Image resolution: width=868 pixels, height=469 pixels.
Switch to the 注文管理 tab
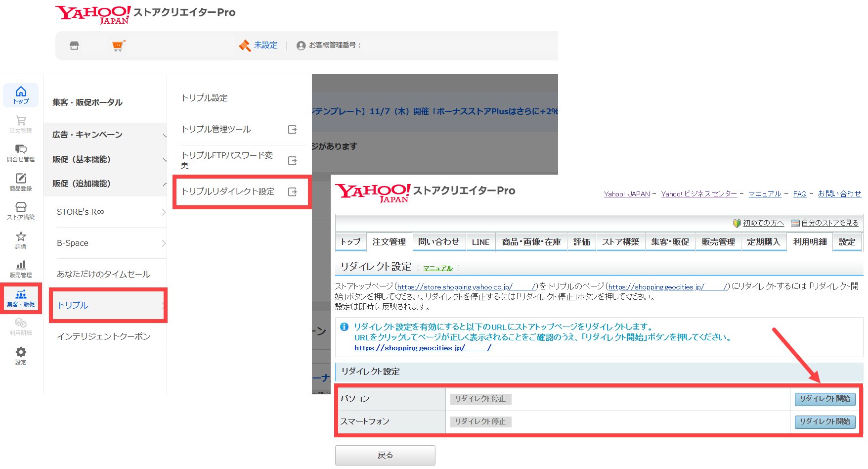point(389,242)
